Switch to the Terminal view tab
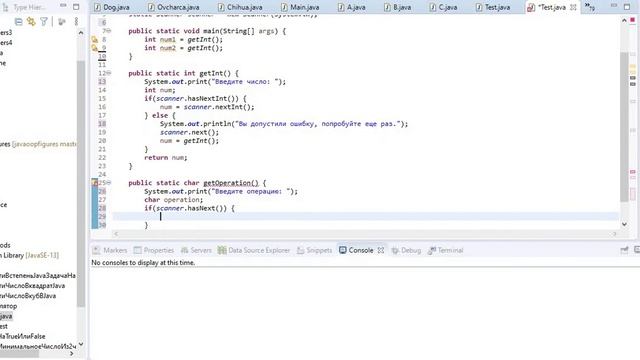Viewport: 640px width, 360px height. click(445, 250)
